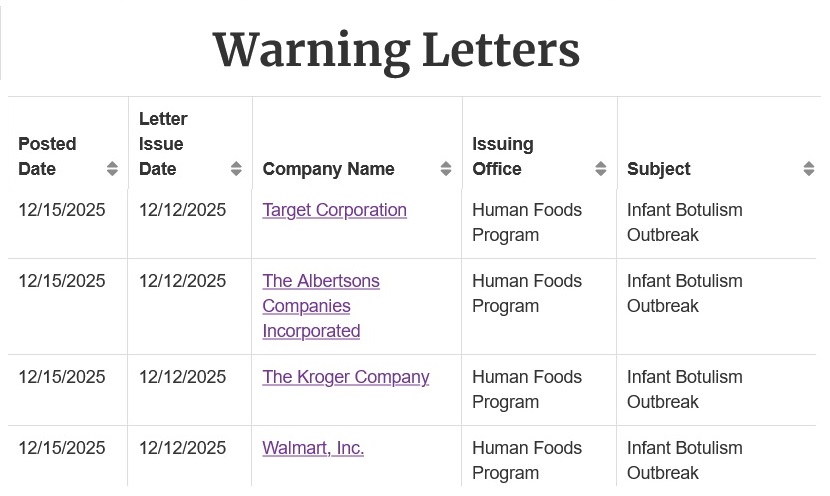Click the Subject column header label
The width and height of the screenshot is (830, 496).
[x=658, y=169]
